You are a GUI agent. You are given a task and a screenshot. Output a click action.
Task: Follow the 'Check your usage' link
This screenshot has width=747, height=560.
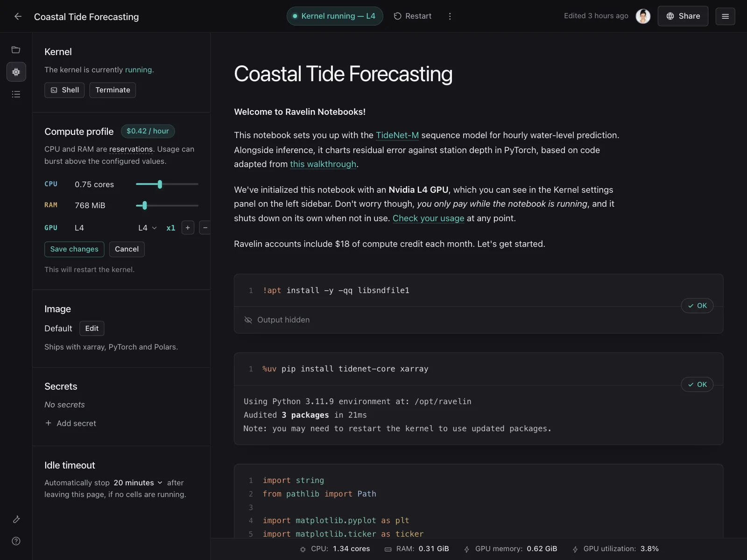pyautogui.click(x=429, y=218)
